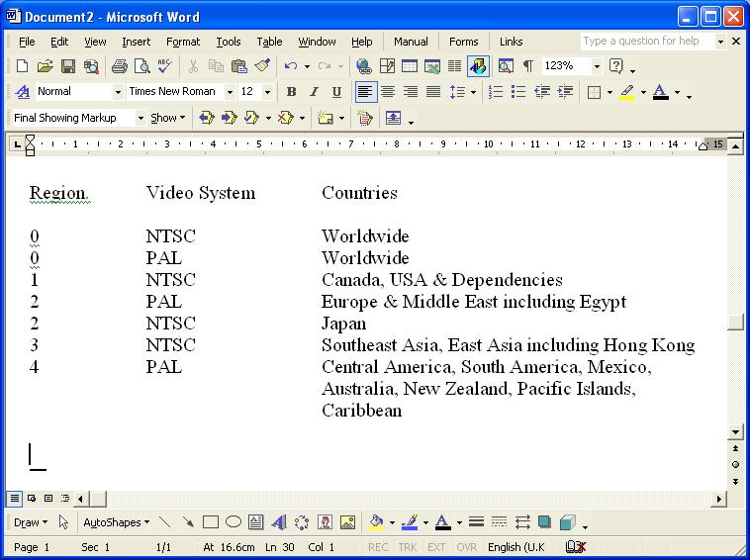Open the Draw menu
Image resolution: width=750 pixels, height=560 pixels.
coord(31,522)
